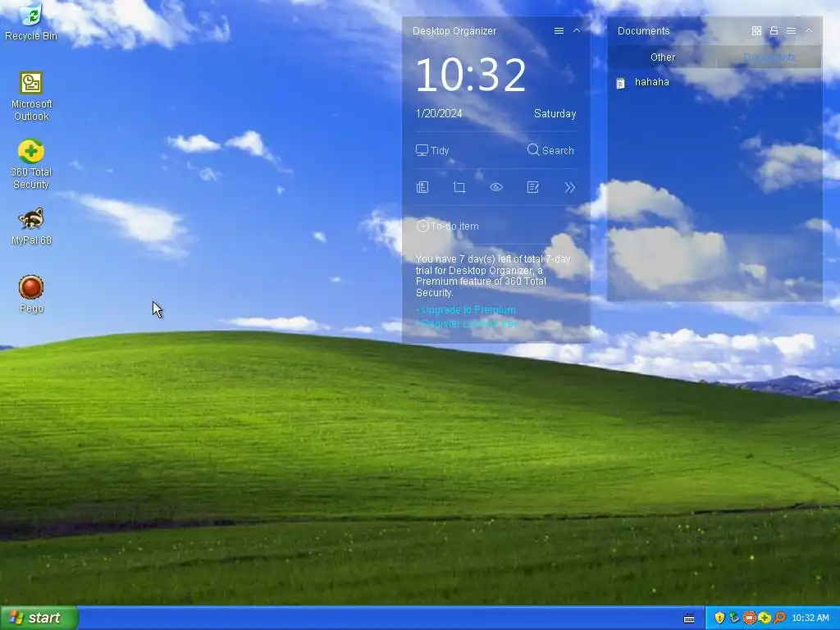
Task: Change Documents panel grid view icon
Action: tap(756, 31)
